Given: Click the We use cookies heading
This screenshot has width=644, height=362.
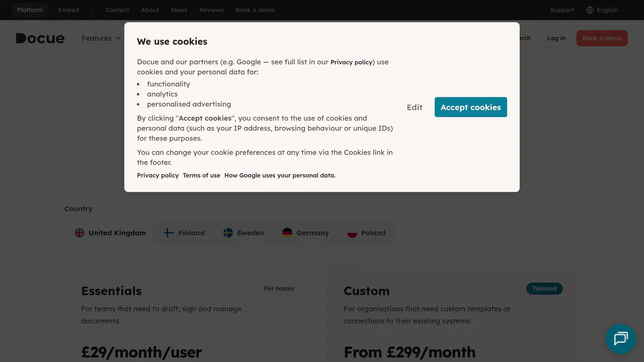Looking at the screenshot, I should 172,42.
